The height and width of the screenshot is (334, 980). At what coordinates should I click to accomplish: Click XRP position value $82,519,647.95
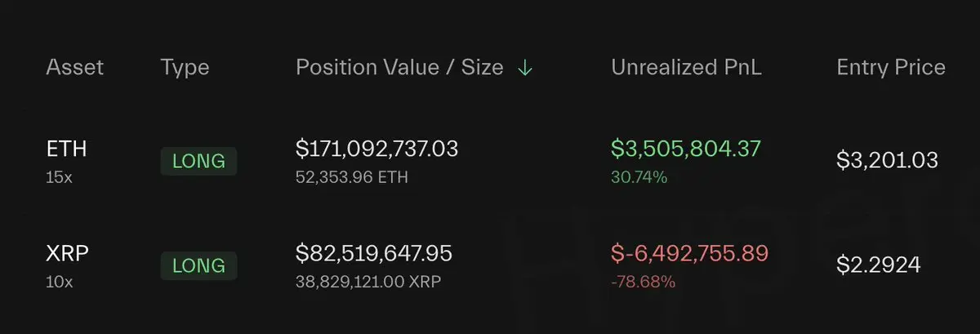pos(374,253)
